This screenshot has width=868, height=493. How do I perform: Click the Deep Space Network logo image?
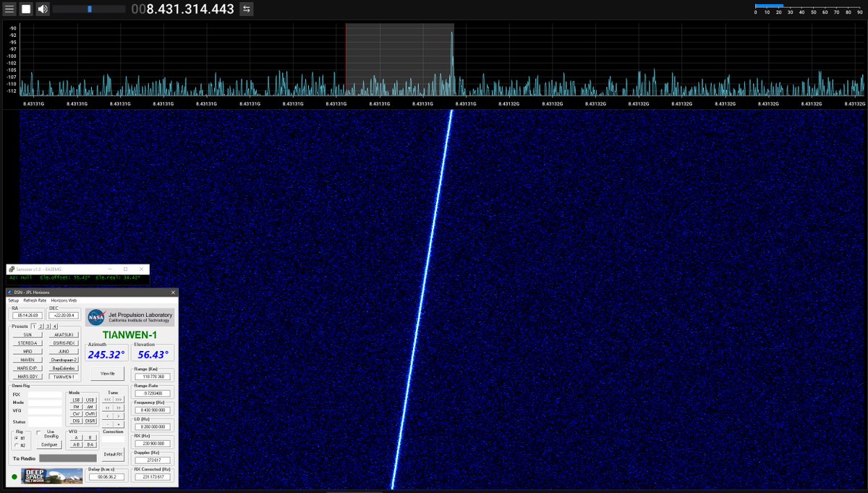click(51, 476)
